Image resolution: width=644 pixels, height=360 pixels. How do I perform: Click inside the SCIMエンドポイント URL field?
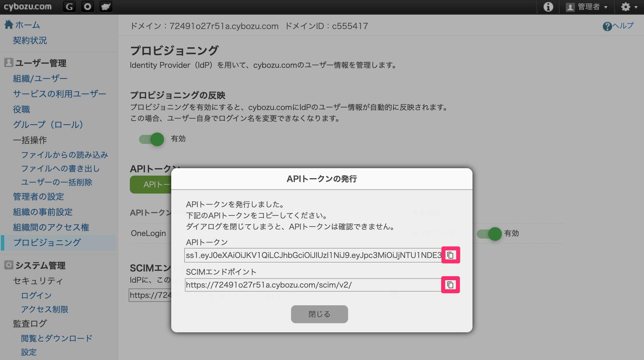313,285
